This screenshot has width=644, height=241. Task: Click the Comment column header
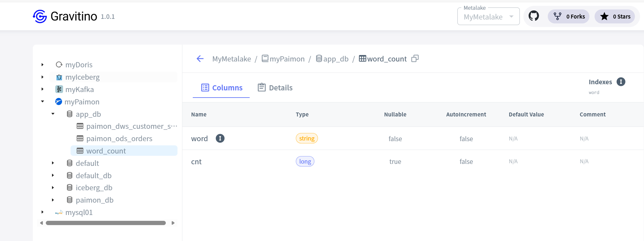(592, 114)
